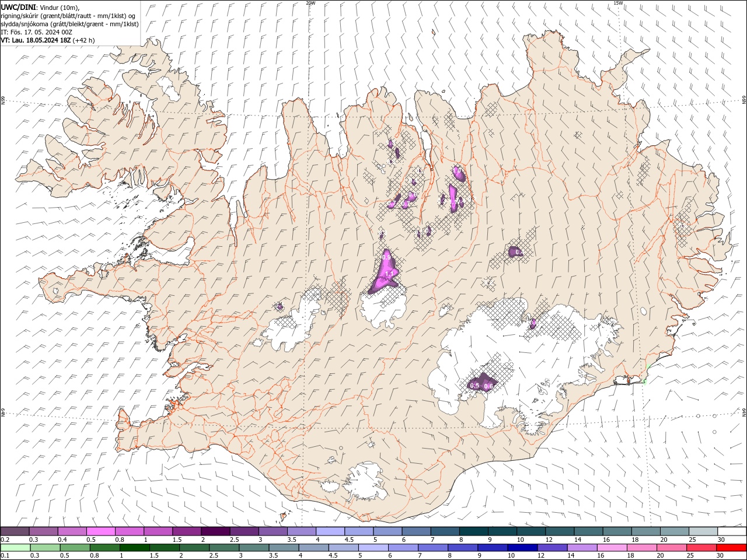Image resolution: width=747 pixels, height=560 pixels.
Task: Pick the 6–7 slate blue swatch in top legend
Action: tap(416, 531)
